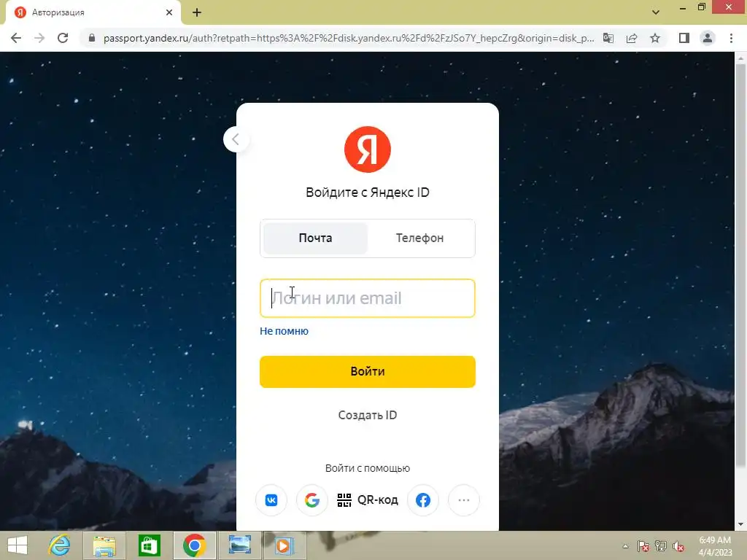Click network tray icon

coord(661,546)
